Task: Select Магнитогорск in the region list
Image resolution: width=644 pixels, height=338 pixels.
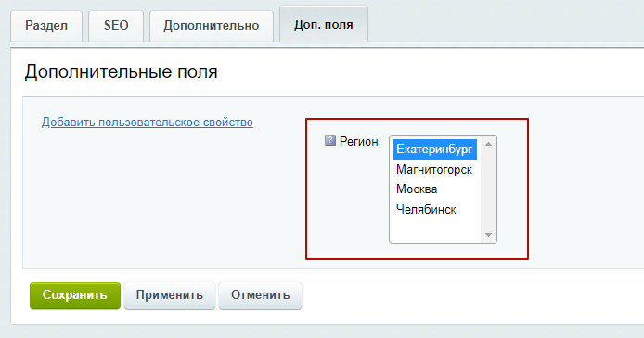Action: point(435,169)
